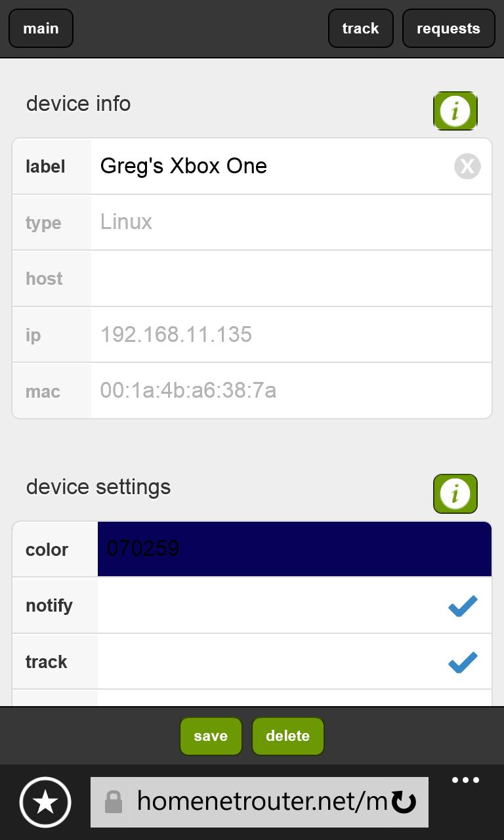Switch to the top track tab
504x840 pixels.
click(x=360, y=29)
